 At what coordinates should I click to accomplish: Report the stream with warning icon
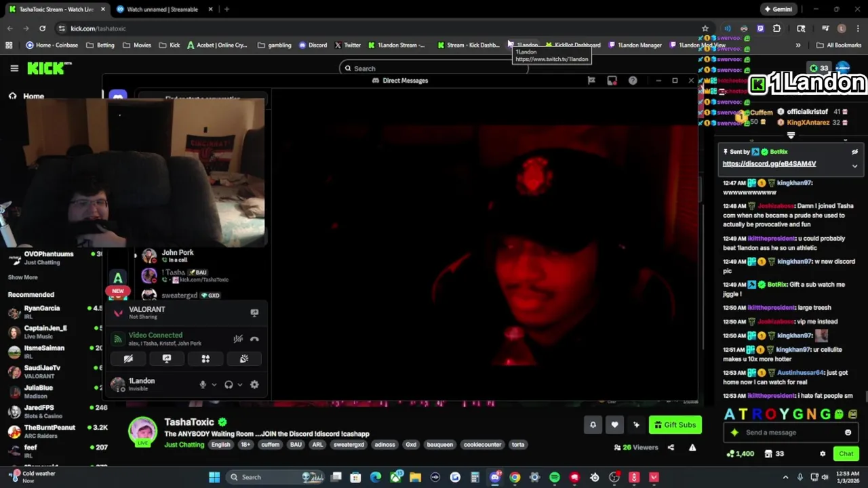692,447
